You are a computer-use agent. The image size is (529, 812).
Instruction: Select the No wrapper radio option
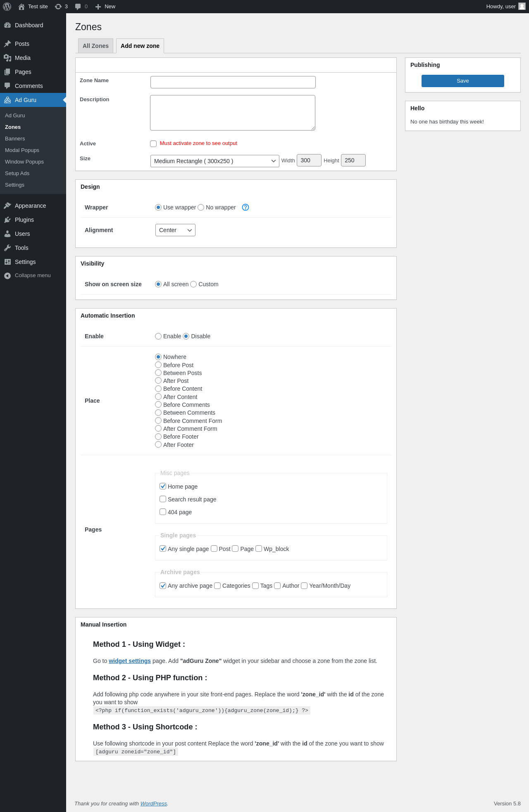[x=201, y=207]
